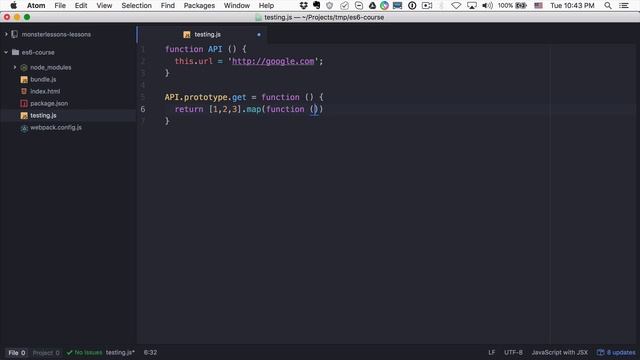Click the index.html file icon
Screen dimensions: 640x360
click(x=24, y=91)
